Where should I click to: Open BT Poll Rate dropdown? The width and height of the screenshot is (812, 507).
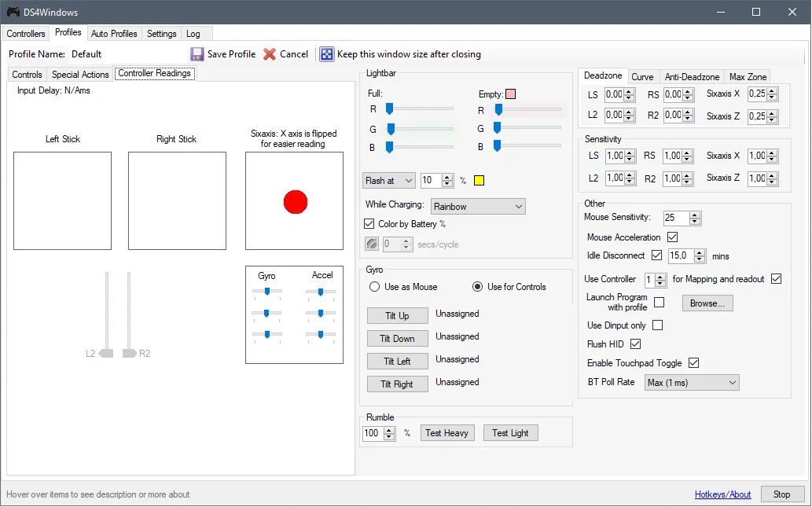click(x=692, y=383)
